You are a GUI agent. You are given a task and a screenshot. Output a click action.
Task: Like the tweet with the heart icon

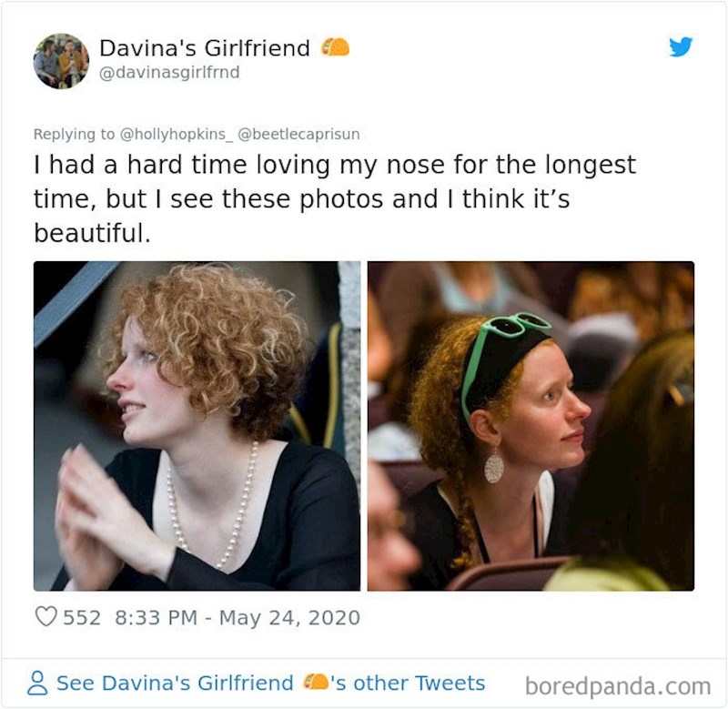point(45,617)
